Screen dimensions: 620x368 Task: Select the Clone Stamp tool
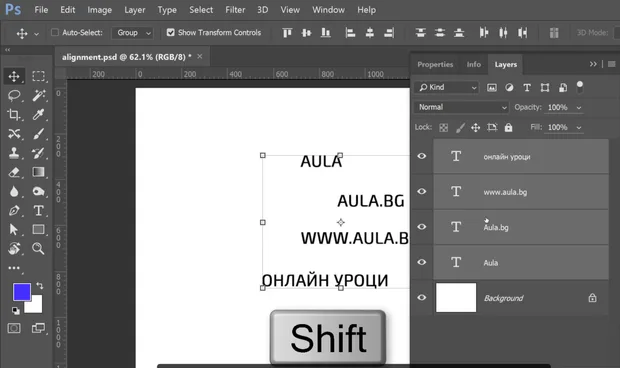[14, 153]
